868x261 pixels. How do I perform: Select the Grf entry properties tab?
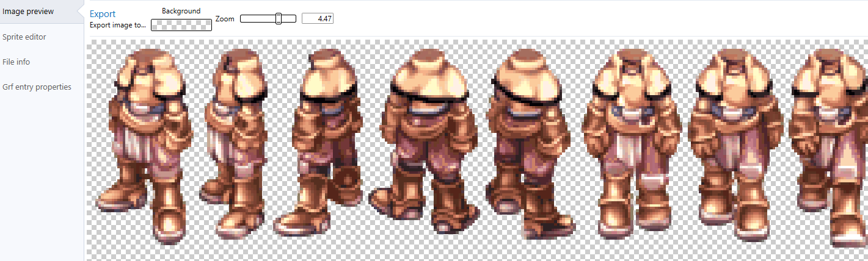[x=37, y=87]
